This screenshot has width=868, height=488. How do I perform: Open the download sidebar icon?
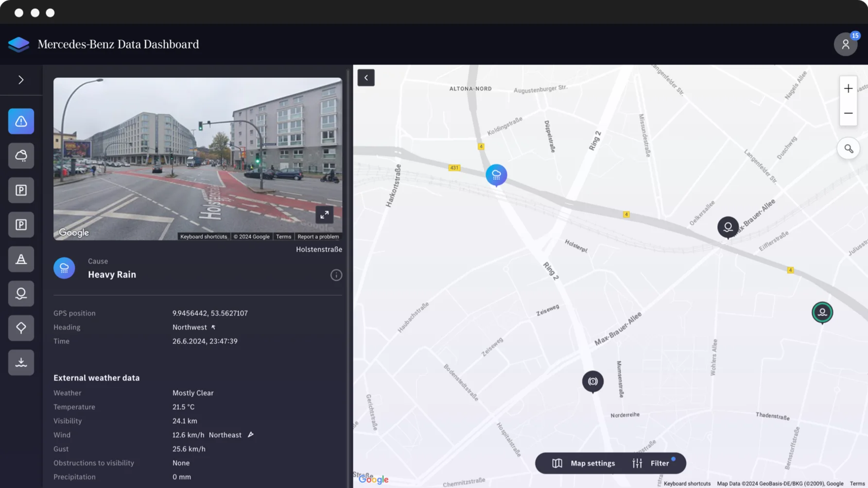coord(21,362)
